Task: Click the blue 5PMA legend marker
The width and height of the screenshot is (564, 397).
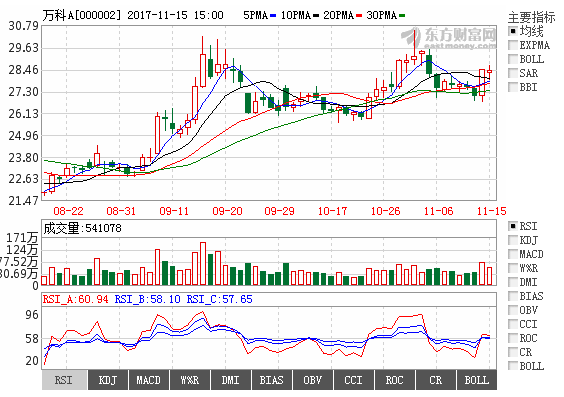Action: 273,16
